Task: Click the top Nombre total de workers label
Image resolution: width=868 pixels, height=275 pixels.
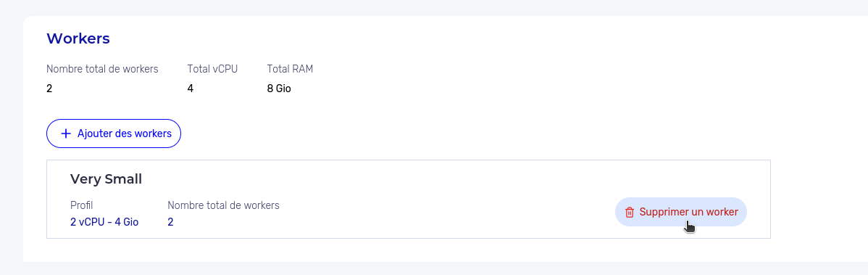Action: click(x=102, y=69)
